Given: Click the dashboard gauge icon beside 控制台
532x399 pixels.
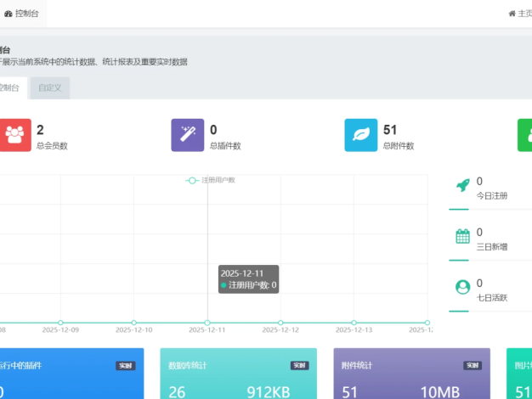Looking at the screenshot, I should [x=8, y=14].
